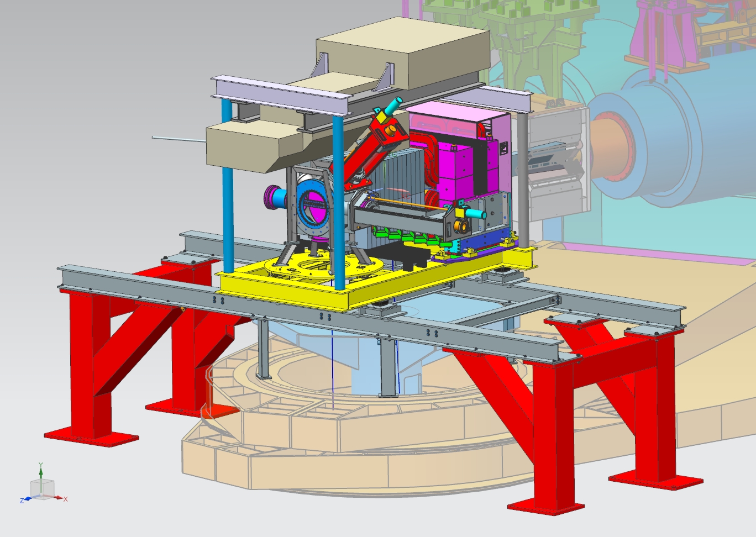This screenshot has height=537, width=756.
Task: Select the transparent blue cylinder at right
Action: [x=691, y=144]
